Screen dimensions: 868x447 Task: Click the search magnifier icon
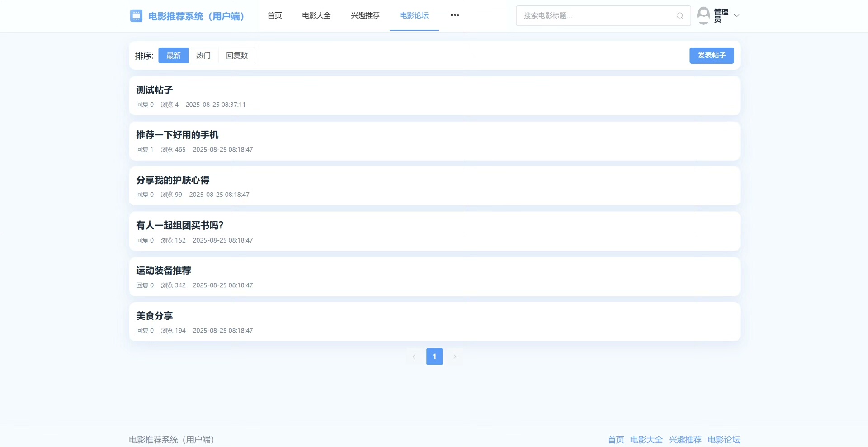tap(679, 16)
